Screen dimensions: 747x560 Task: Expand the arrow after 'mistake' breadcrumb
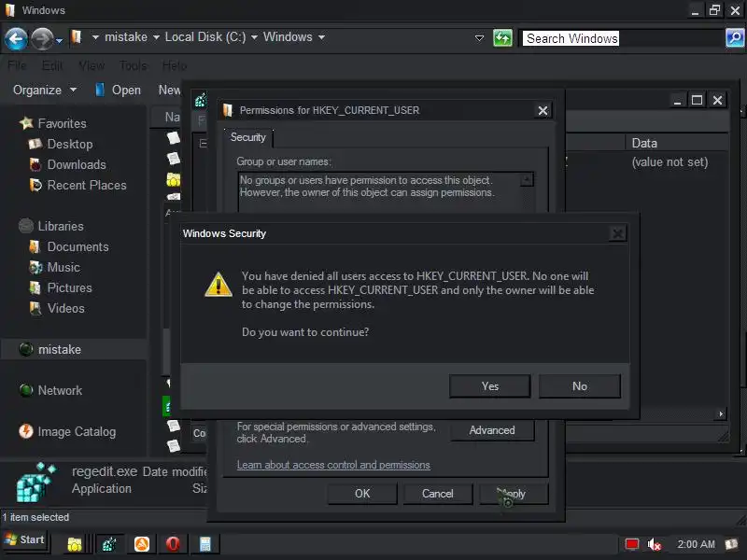coord(156,37)
